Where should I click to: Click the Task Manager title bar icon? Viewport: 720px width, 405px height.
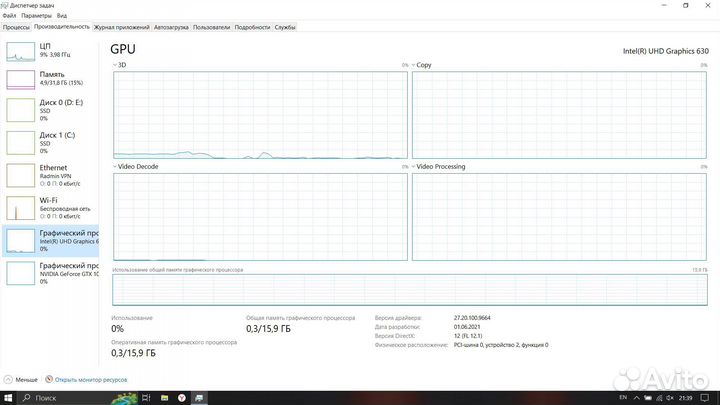pyautogui.click(x=5, y=5)
